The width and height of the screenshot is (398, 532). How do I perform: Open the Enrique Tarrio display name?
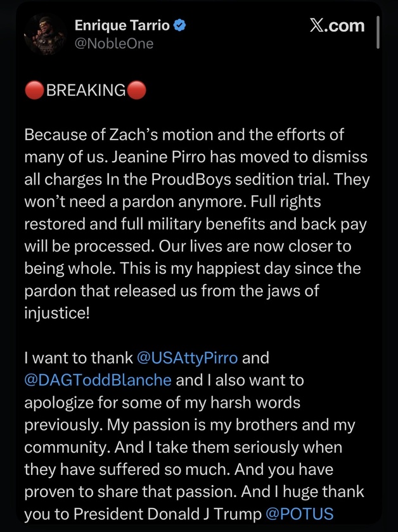[x=123, y=26]
